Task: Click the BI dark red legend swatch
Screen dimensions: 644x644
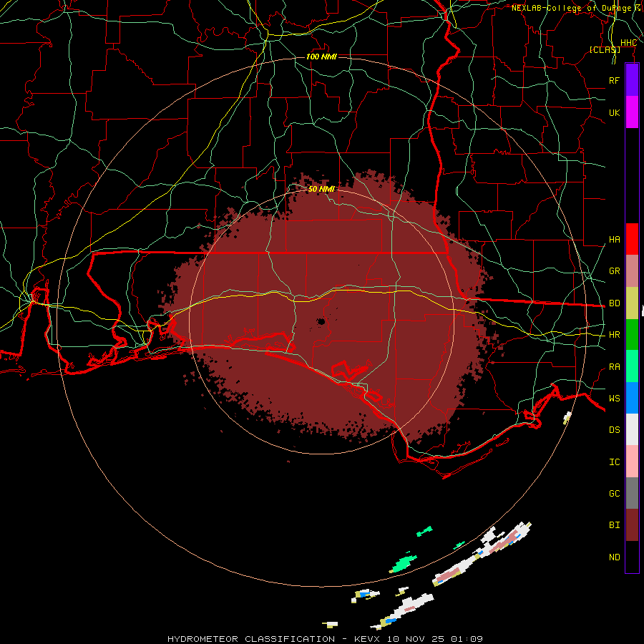Action: [632, 525]
